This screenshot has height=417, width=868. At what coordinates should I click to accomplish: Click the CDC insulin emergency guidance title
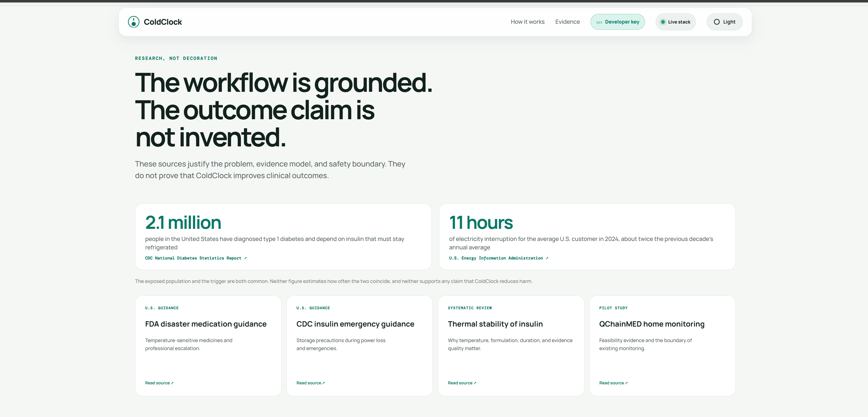355,324
